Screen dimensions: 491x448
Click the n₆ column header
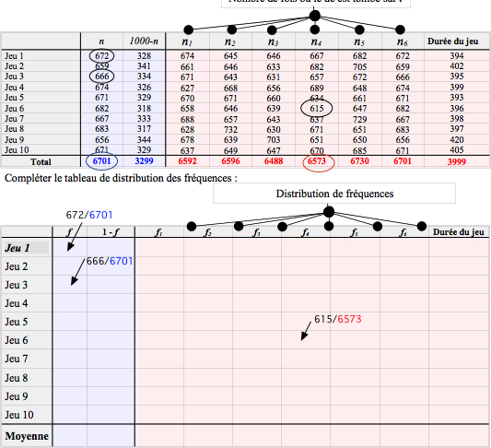pyautogui.click(x=402, y=41)
